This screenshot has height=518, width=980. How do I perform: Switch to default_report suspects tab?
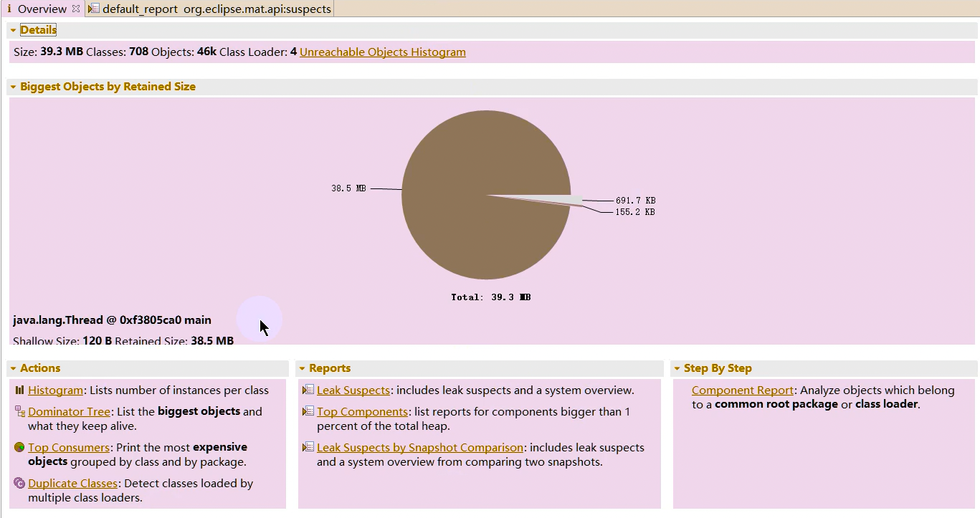tap(209, 9)
